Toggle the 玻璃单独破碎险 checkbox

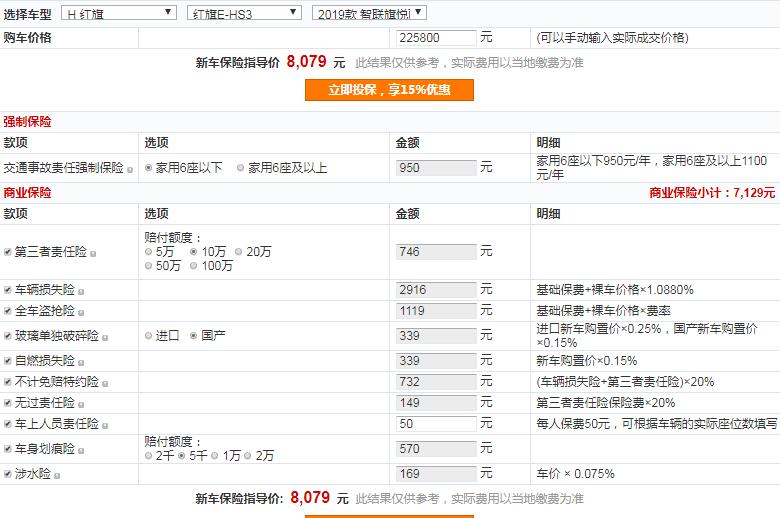point(7,336)
